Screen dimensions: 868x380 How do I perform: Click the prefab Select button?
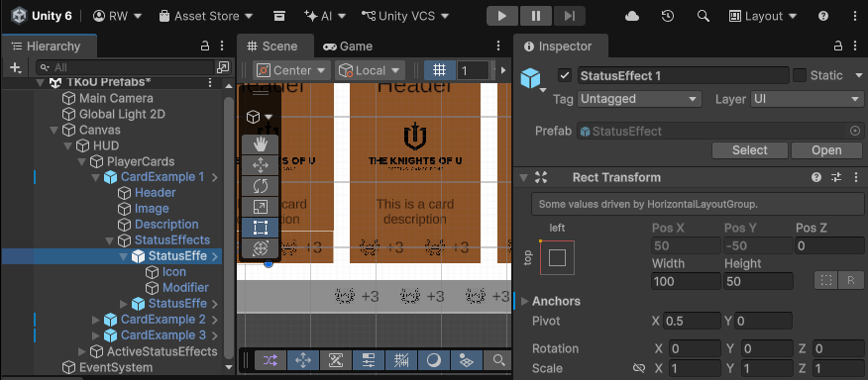(x=749, y=150)
